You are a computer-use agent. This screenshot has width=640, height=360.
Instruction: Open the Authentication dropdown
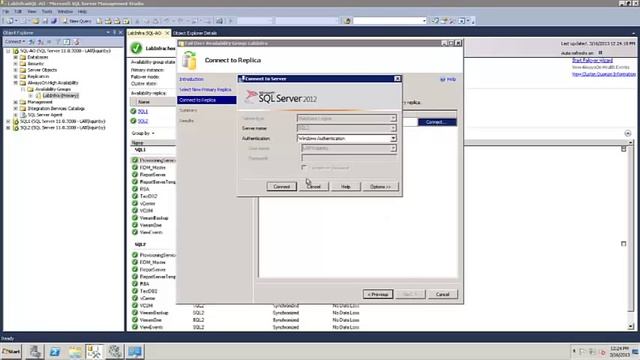coord(393,138)
